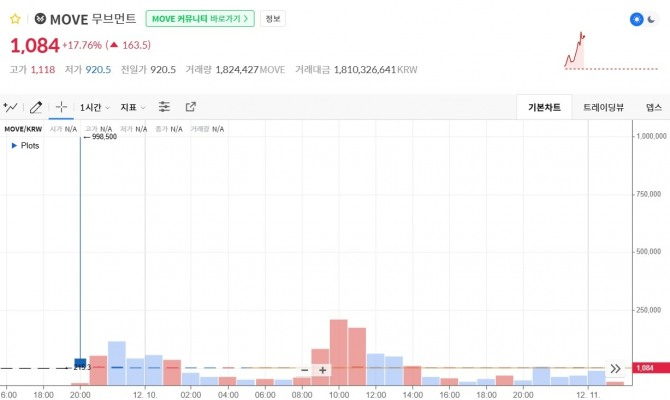Click the MOVE/KRW chart symbol label

[x=23, y=129]
